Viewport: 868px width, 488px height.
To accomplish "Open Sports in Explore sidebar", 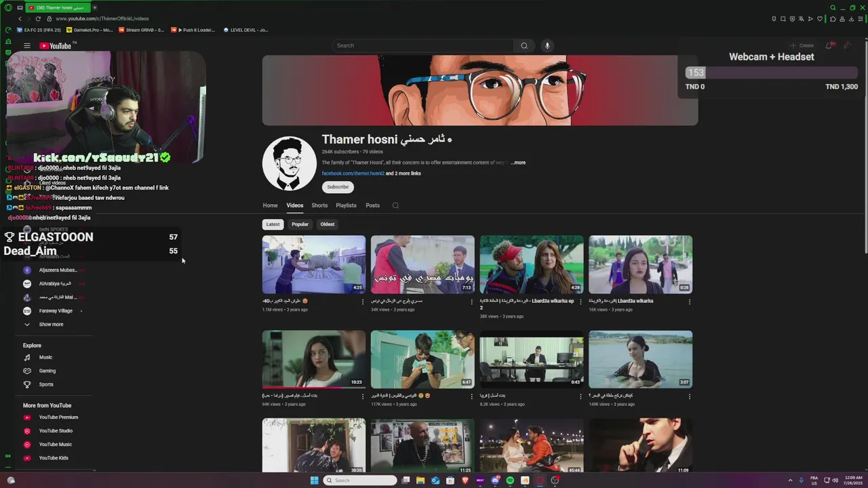I will [x=45, y=384].
